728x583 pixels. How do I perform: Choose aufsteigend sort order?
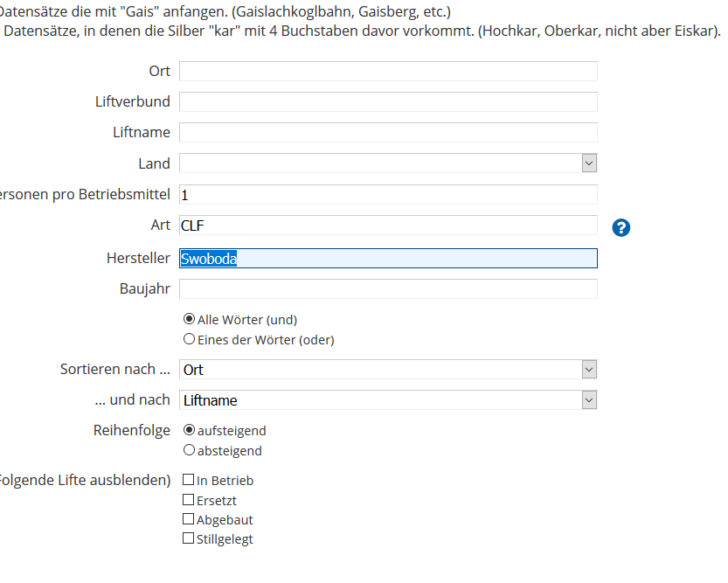coord(189,430)
